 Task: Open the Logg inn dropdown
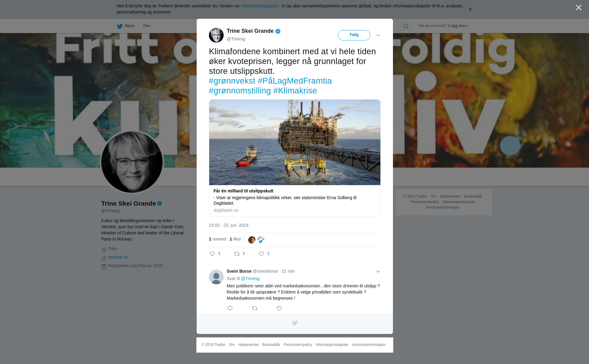458,26
